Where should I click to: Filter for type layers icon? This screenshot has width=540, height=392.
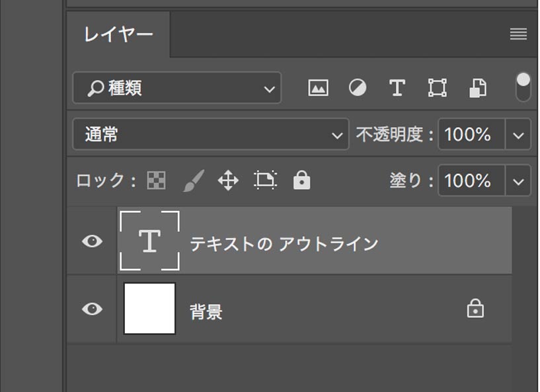tap(397, 88)
